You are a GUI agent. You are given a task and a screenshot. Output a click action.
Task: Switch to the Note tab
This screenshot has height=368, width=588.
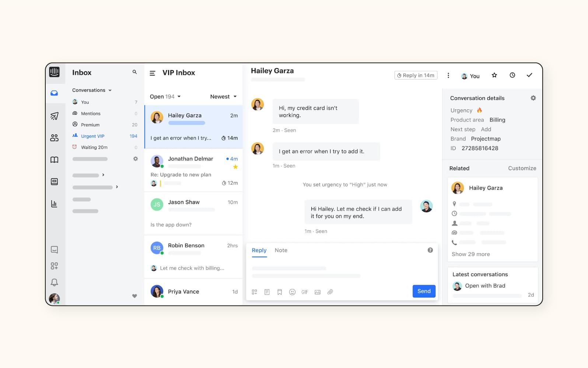pyautogui.click(x=281, y=250)
